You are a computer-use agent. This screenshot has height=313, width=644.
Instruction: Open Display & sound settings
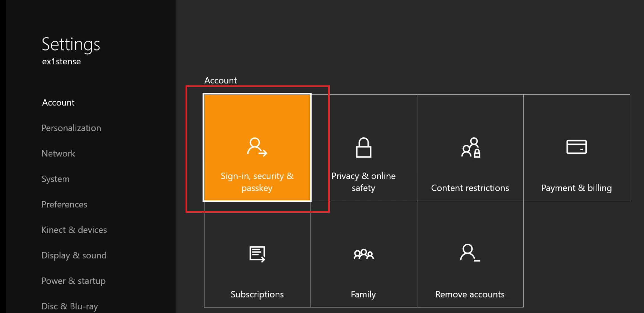click(74, 255)
